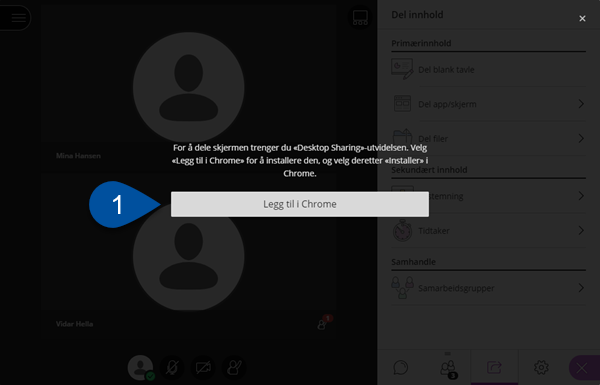Click the share files folder icon
600x385 pixels.
[402, 137]
